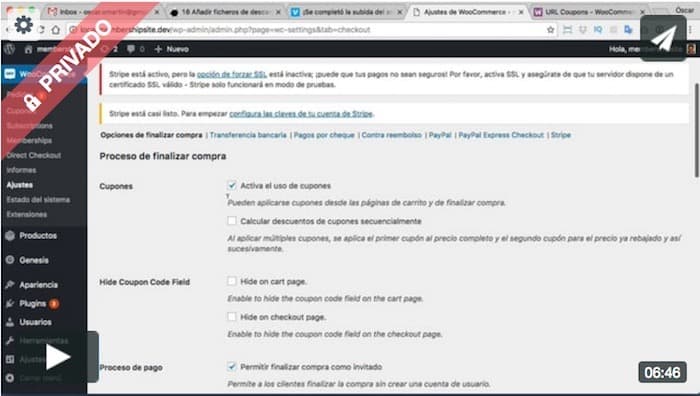Open the Usuarios menu in sidebar
The height and width of the screenshot is (396, 700).
35,322
